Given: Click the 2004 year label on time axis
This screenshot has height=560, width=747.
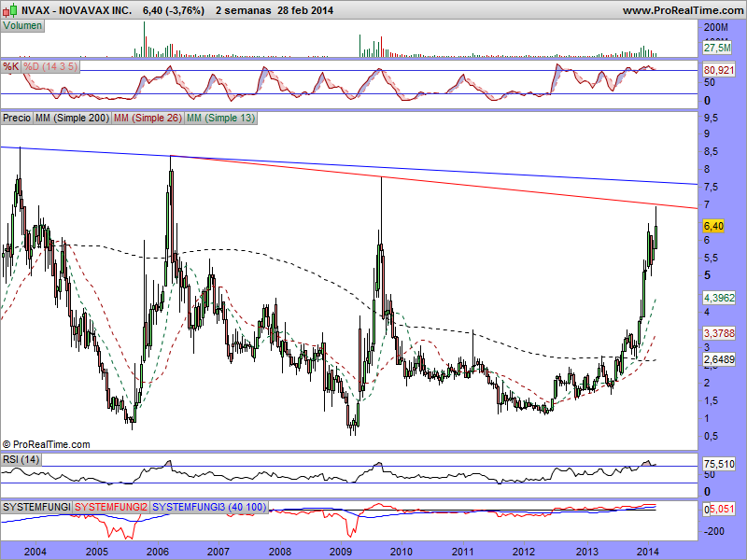Looking at the screenshot, I should [35, 552].
